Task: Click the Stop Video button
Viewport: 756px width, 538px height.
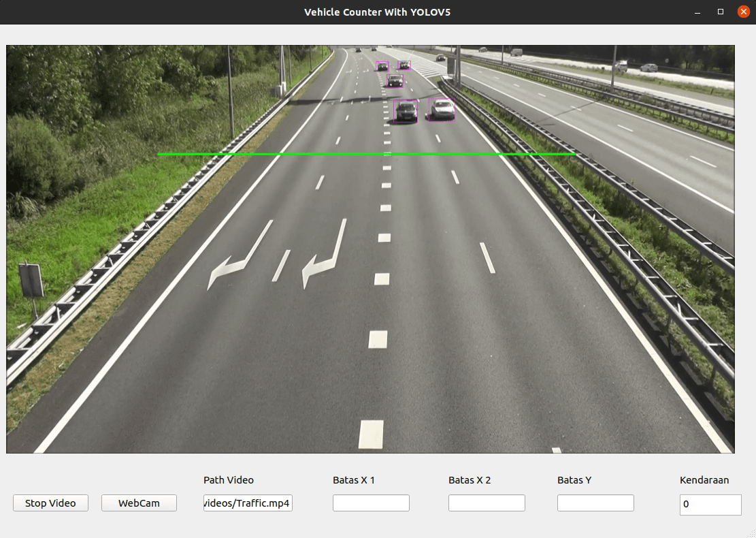Action: pos(50,503)
